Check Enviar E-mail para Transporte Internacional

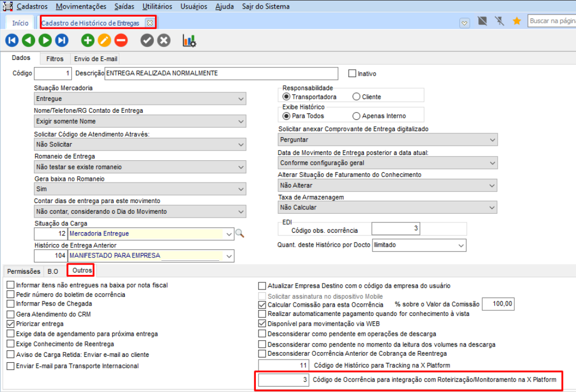pos(11,366)
